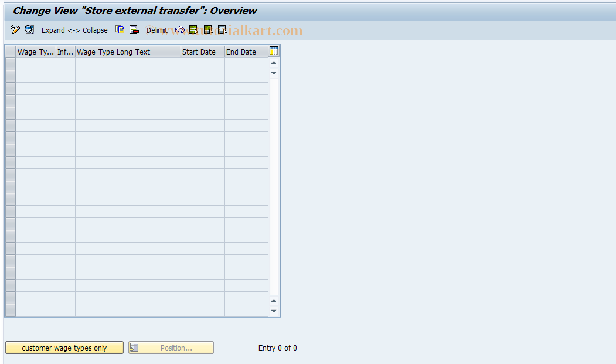The image size is (616, 364).
Task: Page up using lower scrollbar up arrow
Action: point(274,301)
